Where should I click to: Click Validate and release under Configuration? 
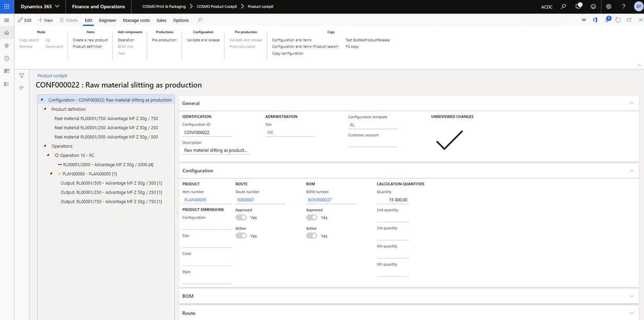[x=203, y=40]
